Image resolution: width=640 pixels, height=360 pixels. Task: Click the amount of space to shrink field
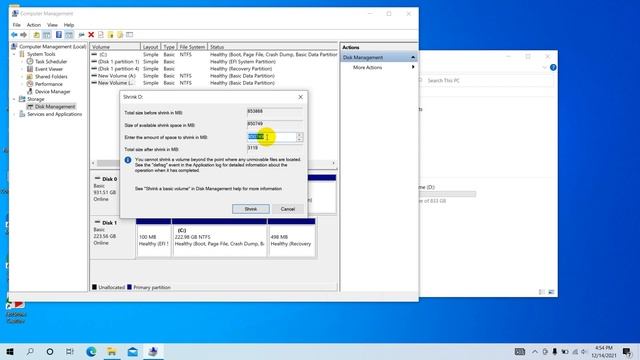point(272,137)
